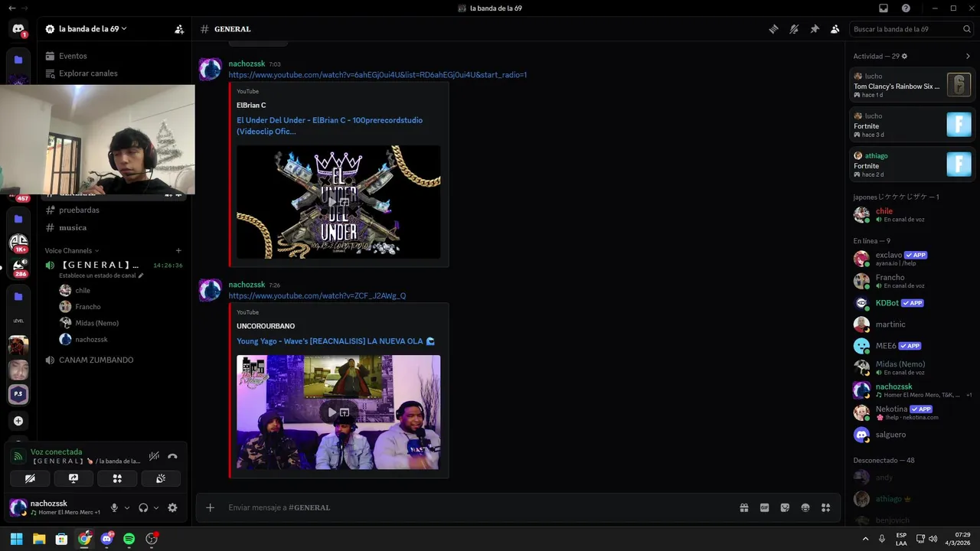Viewport: 980px width, 551px height.
Task: Create voice channel with plus icon
Action: 178,250
